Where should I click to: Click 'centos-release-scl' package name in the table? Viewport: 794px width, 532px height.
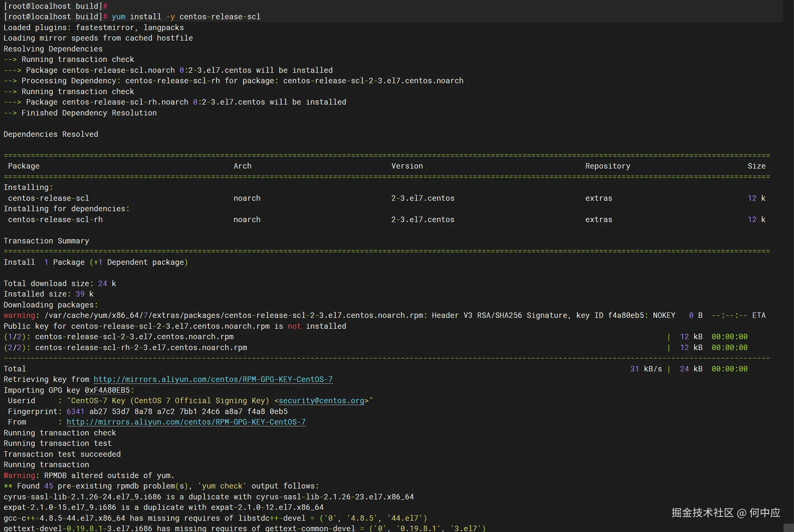click(49, 198)
